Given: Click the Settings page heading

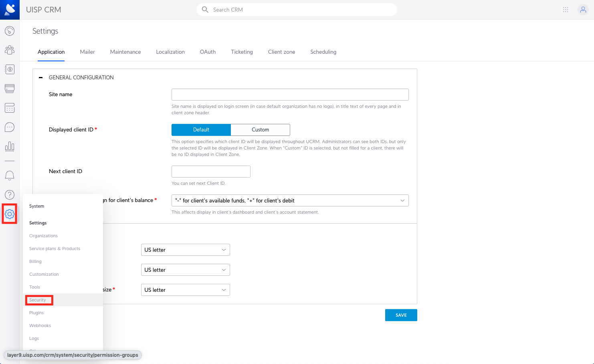Looking at the screenshot, I should 45,31.
